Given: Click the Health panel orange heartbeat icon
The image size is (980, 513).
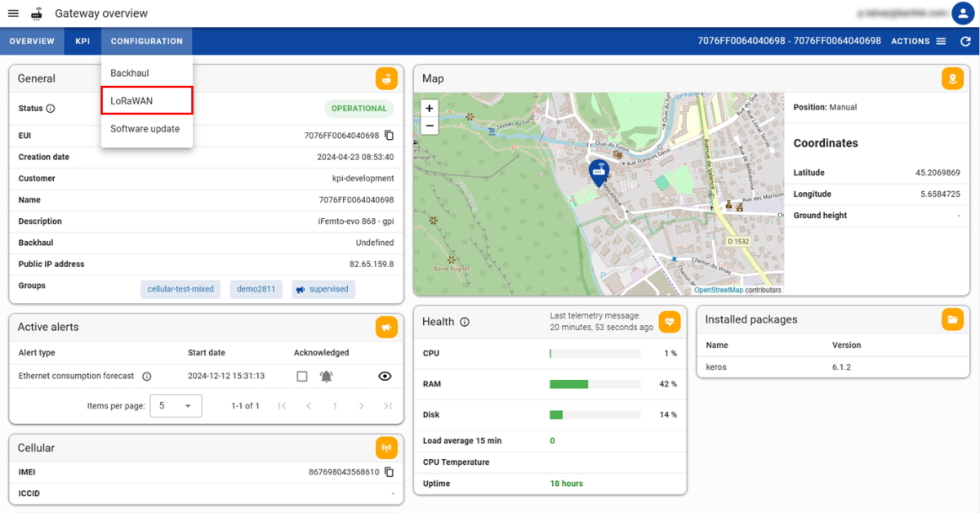Looking at the screenshot, I should click(670, 322).
